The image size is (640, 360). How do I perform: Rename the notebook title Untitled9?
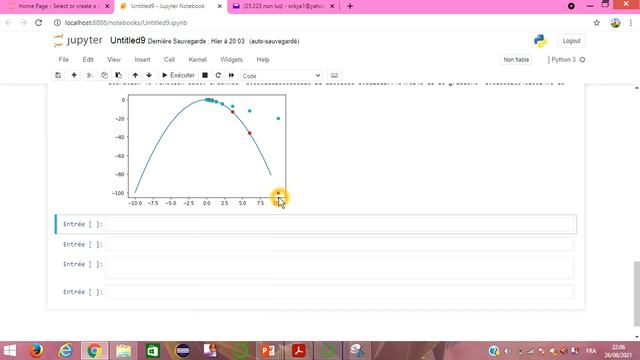tap(128, 40)
